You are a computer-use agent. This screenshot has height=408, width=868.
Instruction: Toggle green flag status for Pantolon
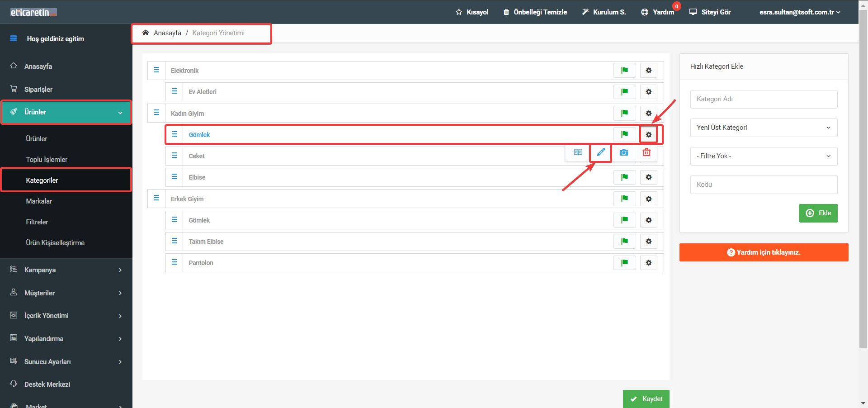[624, 263]
